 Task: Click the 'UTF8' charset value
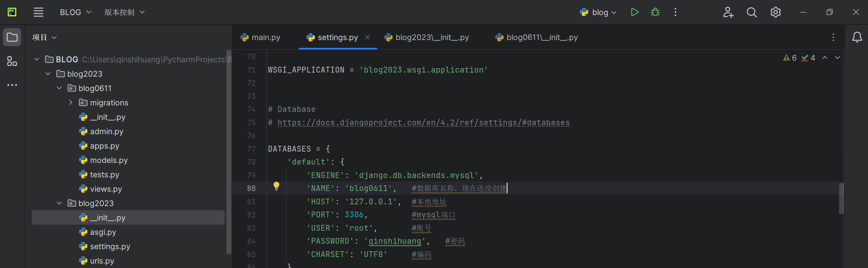[373, 254]
